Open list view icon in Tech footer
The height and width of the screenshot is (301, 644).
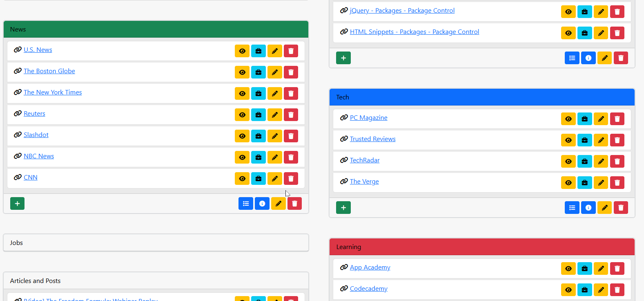572,208
